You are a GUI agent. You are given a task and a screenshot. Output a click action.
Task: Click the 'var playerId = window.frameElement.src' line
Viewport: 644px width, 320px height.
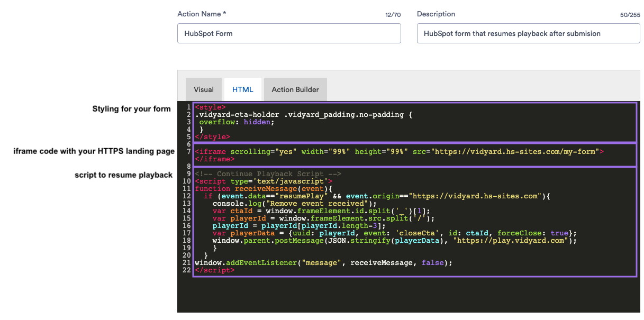click(x=323, y=218)
